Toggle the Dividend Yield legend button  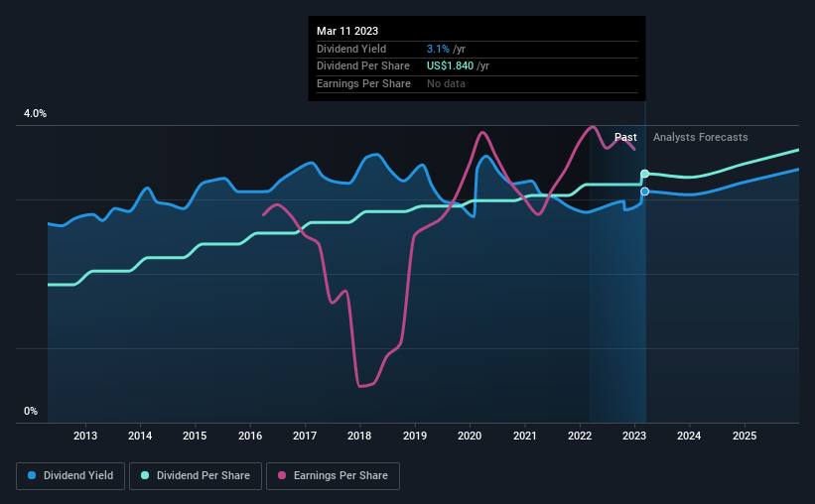70,476
